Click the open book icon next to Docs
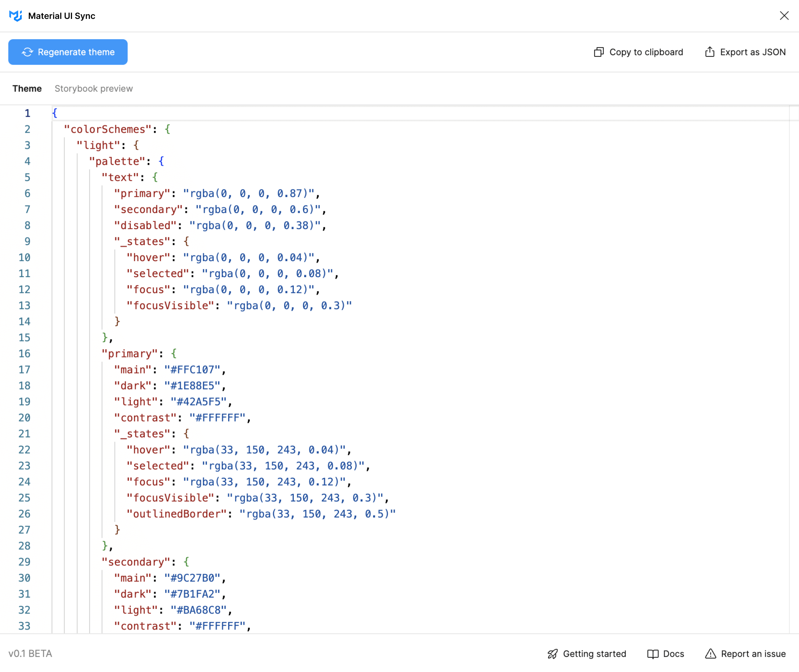Image resolution: width=799 pixels, height=672 pixels. [654, 654]
